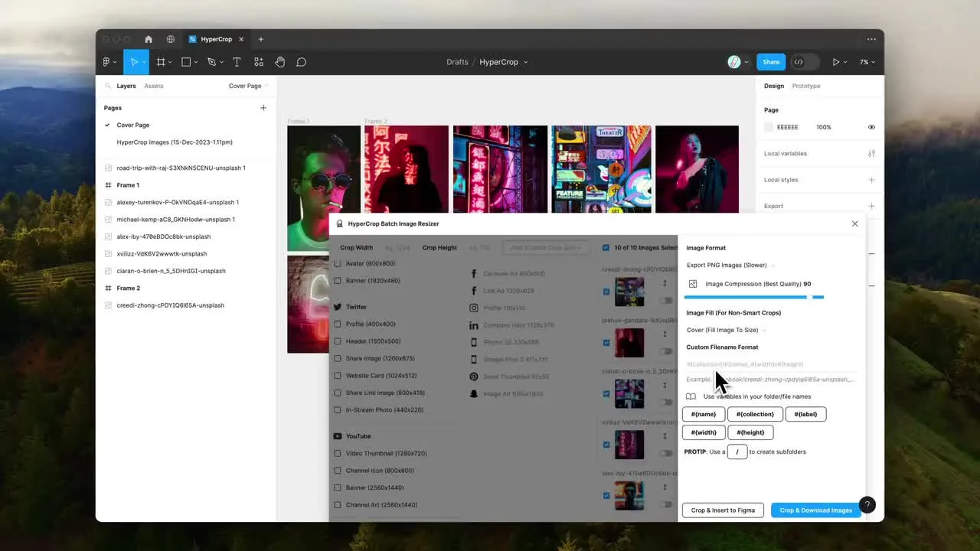Expand the Export PNG Images format dropdown
Viewport: 980px width, 551px height.
[727, 266]
